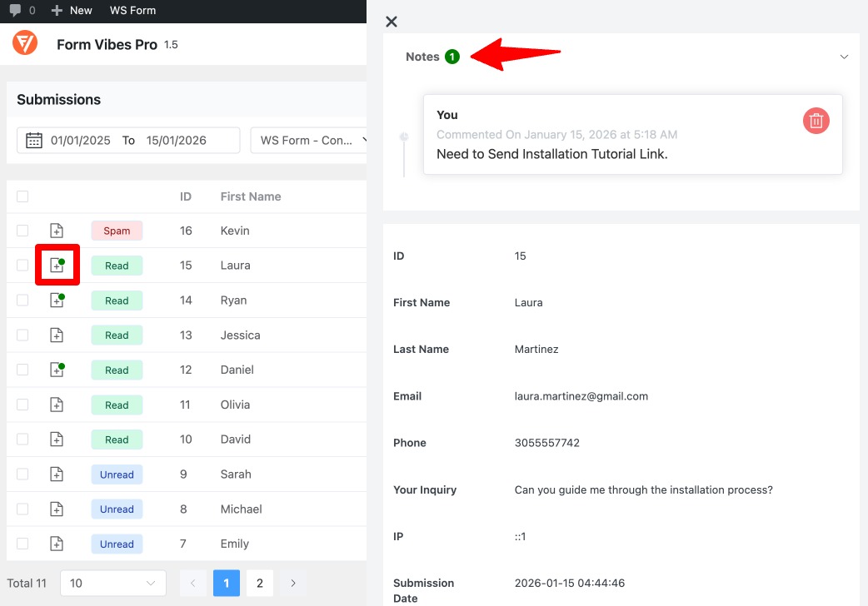Tick the checkbox next to Michael's submission
Viewport: 868px width, 606px height.
(x=21, y=509)
